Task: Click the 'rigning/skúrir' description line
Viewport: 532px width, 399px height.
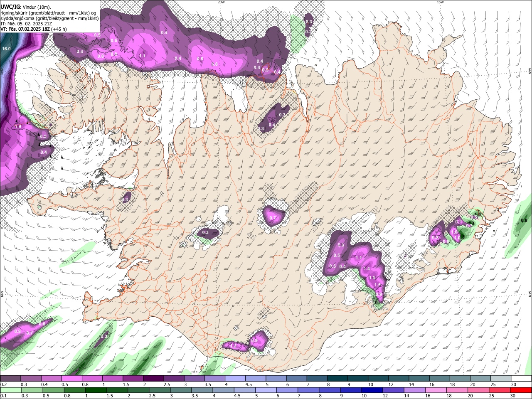Action: pyautogui.click(x=48, y=12)
